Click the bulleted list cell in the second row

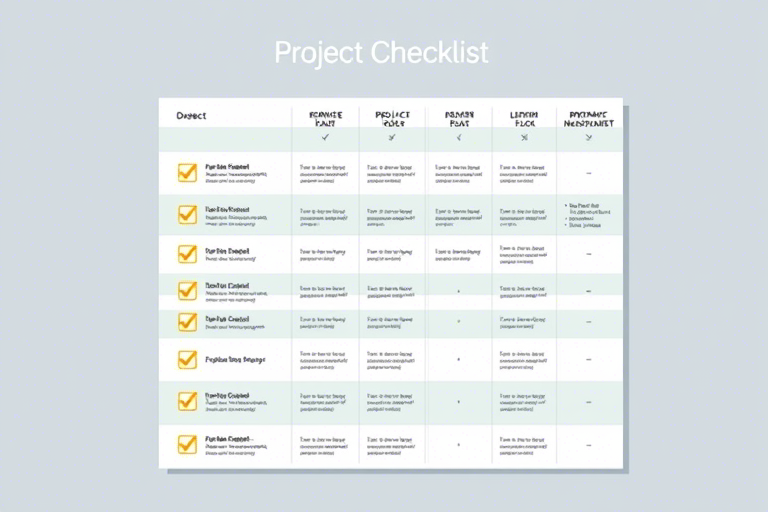tap(588, 215)
